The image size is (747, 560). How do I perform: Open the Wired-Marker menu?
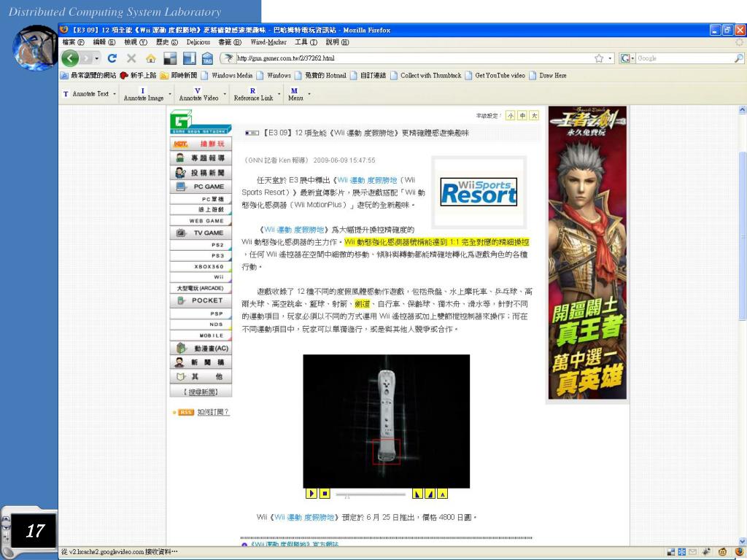268,42
